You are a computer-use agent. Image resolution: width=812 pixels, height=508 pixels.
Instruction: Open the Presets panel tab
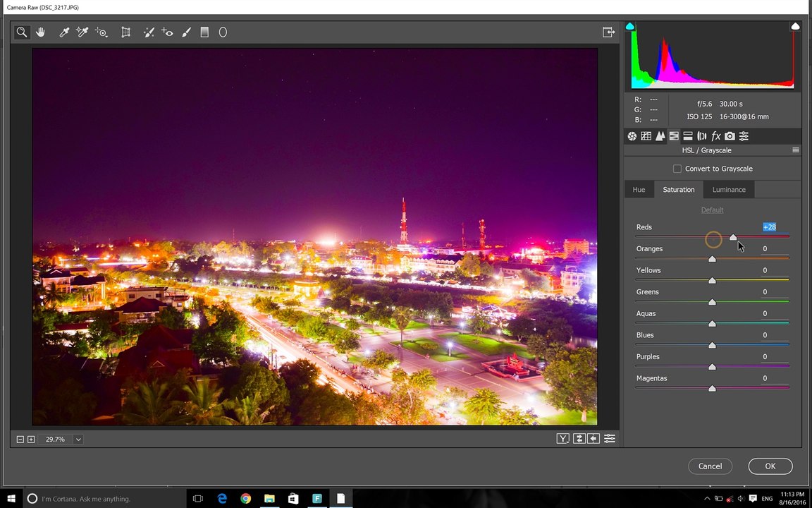[744, 135]
